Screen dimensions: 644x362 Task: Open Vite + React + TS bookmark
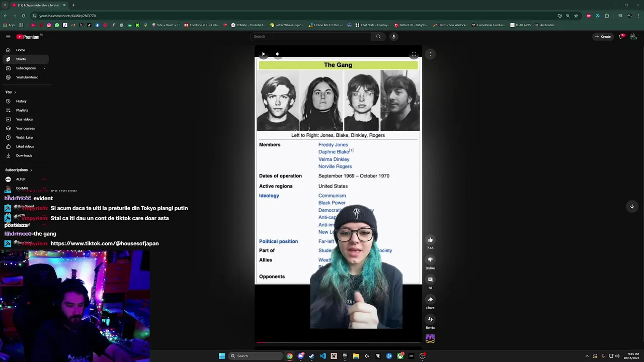coord(166,25)
